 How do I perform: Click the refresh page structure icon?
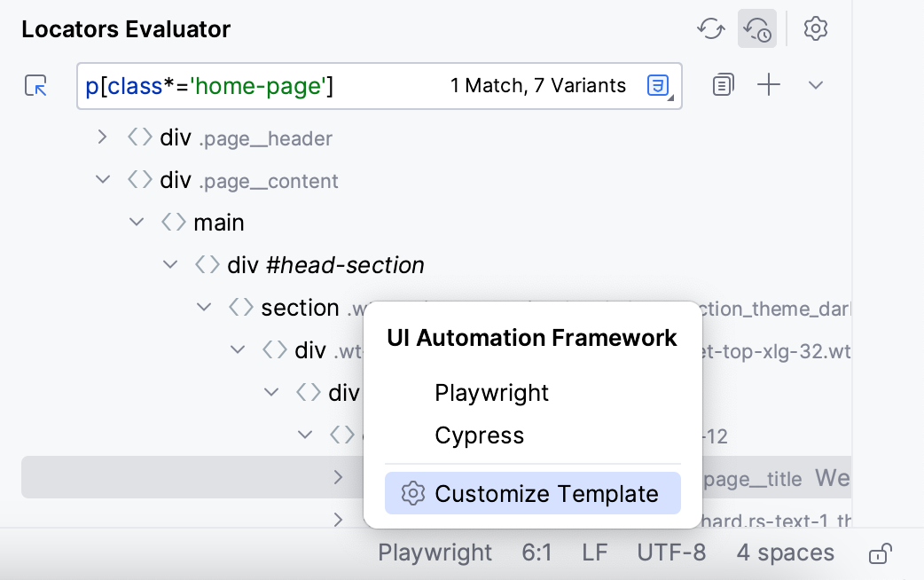pos(710,28)
